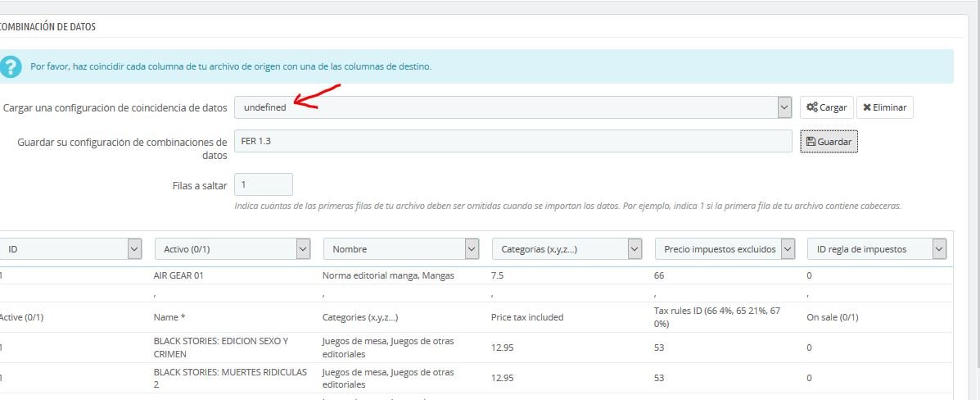Click the 'Filas a saltar' input field

pyautogui.click(x=263, y=184)
